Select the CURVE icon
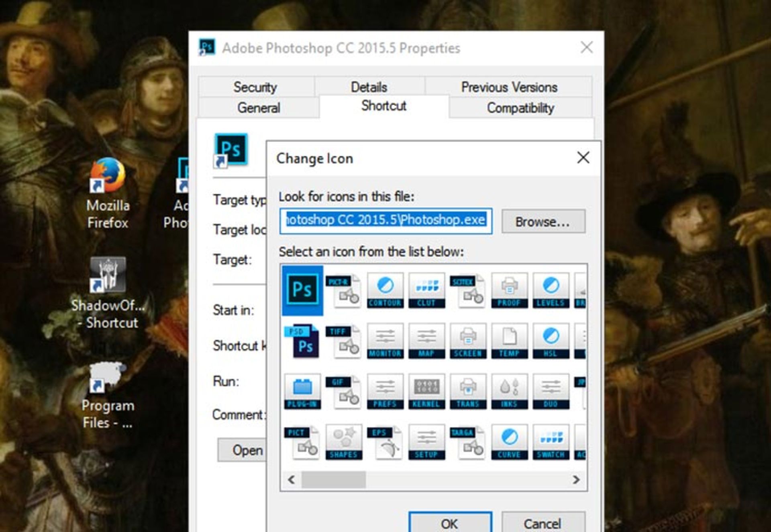 [509, 442]
